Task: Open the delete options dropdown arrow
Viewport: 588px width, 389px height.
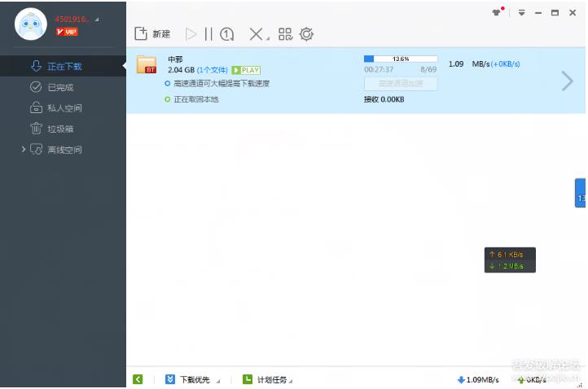Action: pos(268,38)
